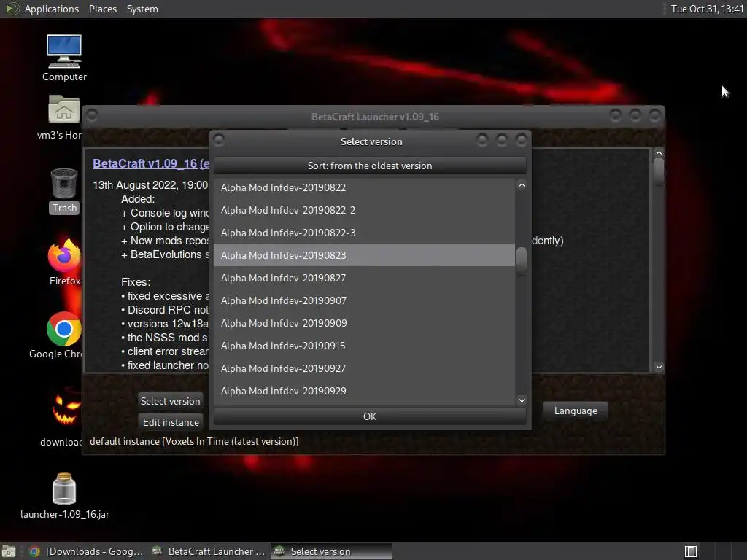Select Alpha Mod Infdev-20190907
The height and width of the screenshot is (560, 747).
[x=365, y=300]
